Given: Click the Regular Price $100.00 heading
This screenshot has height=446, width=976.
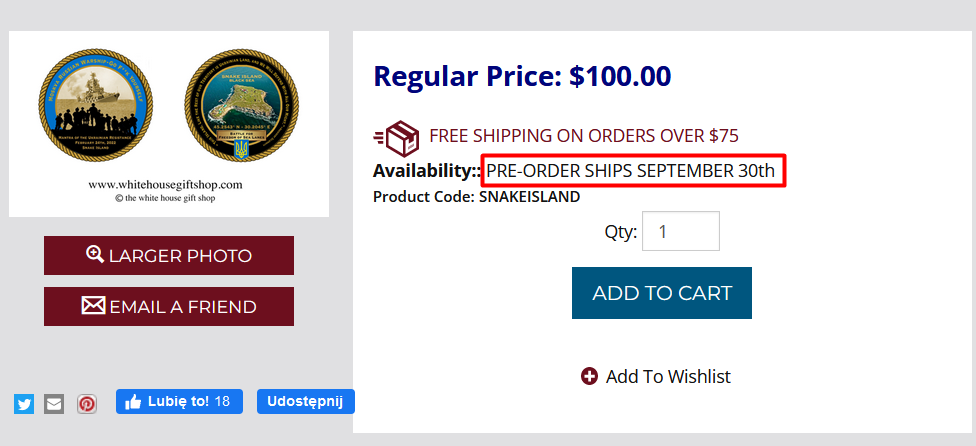Looking at the screenshot, I should [521, 76].
